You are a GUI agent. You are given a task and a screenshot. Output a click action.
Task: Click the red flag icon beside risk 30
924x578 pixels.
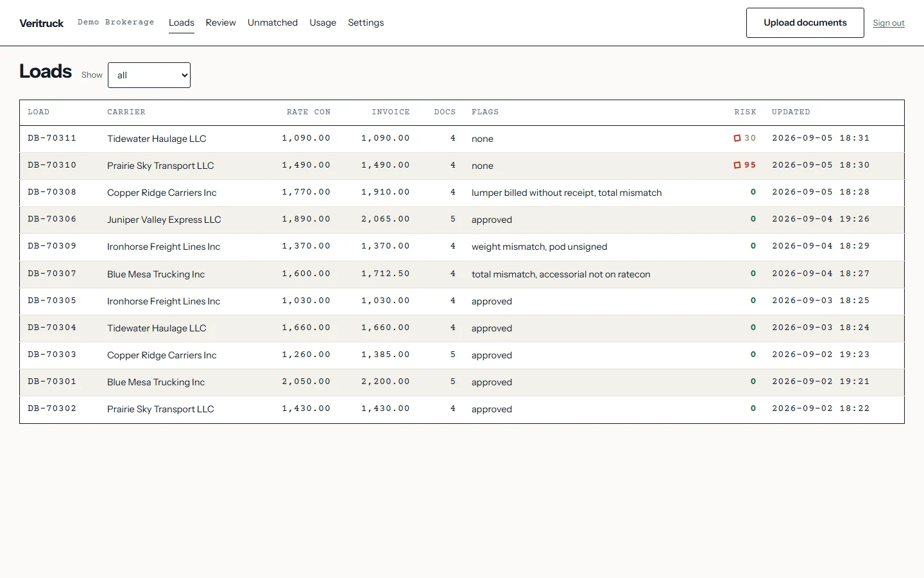(x=737, y=138)
